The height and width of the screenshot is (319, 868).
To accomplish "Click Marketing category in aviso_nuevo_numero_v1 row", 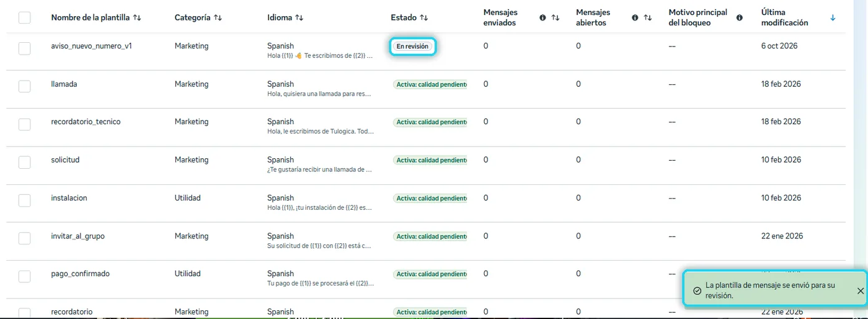I will [x=192, y=46].
